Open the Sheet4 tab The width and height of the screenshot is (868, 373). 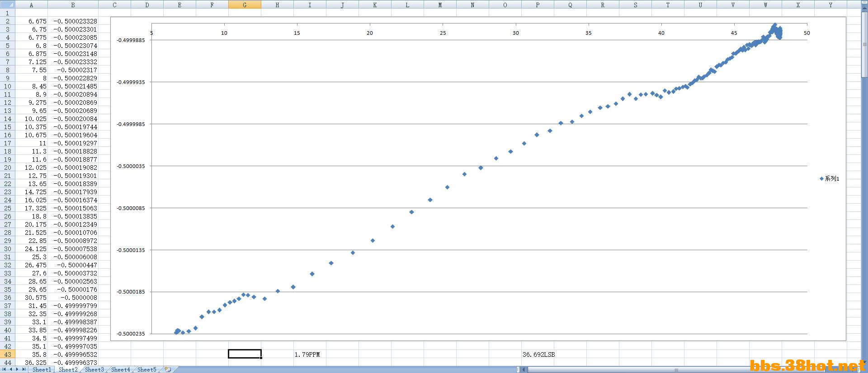tap(121, 369)
